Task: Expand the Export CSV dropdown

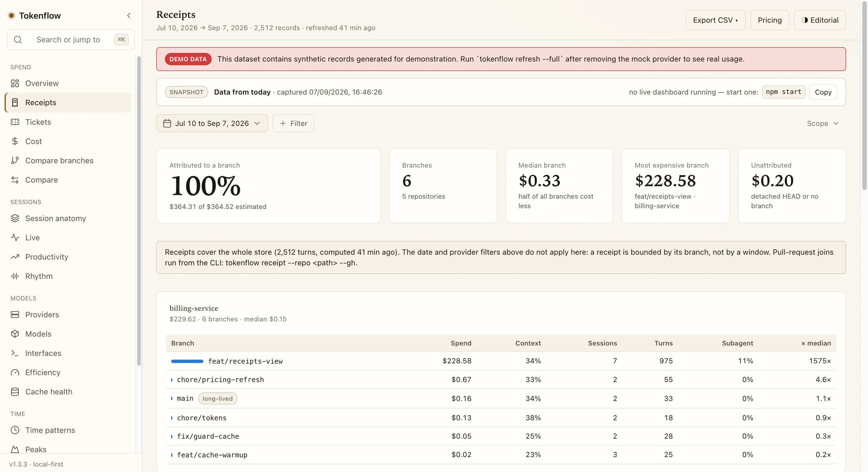Action: (715, 20)
